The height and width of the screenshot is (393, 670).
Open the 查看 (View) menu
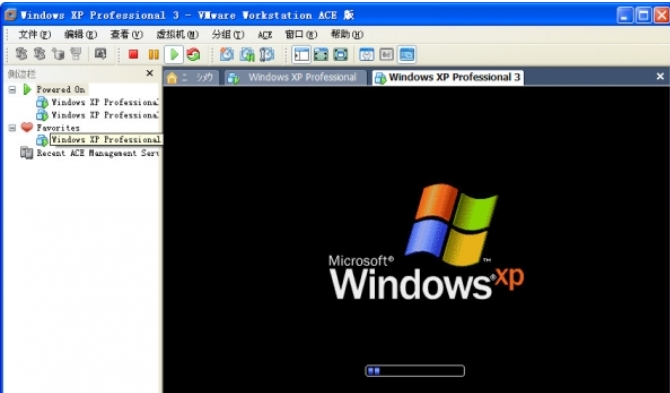click(x=126, y=35)
